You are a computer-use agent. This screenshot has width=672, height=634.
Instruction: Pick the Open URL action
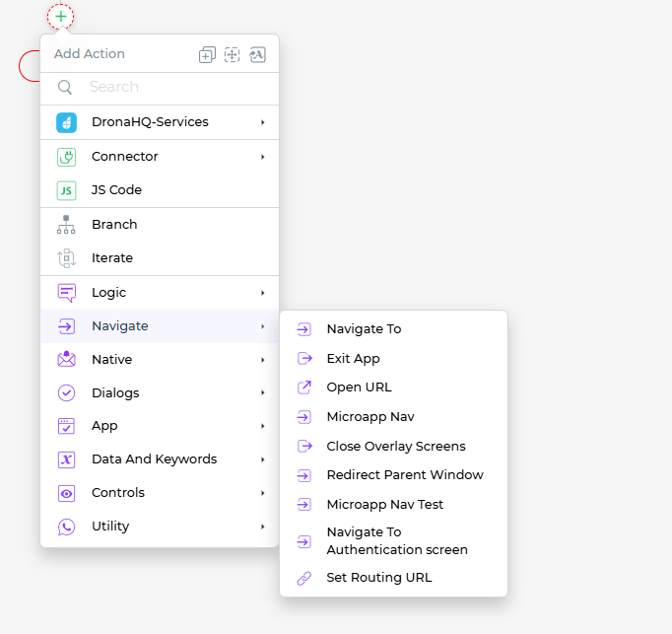pyautogui.click(x=393, y=387)
